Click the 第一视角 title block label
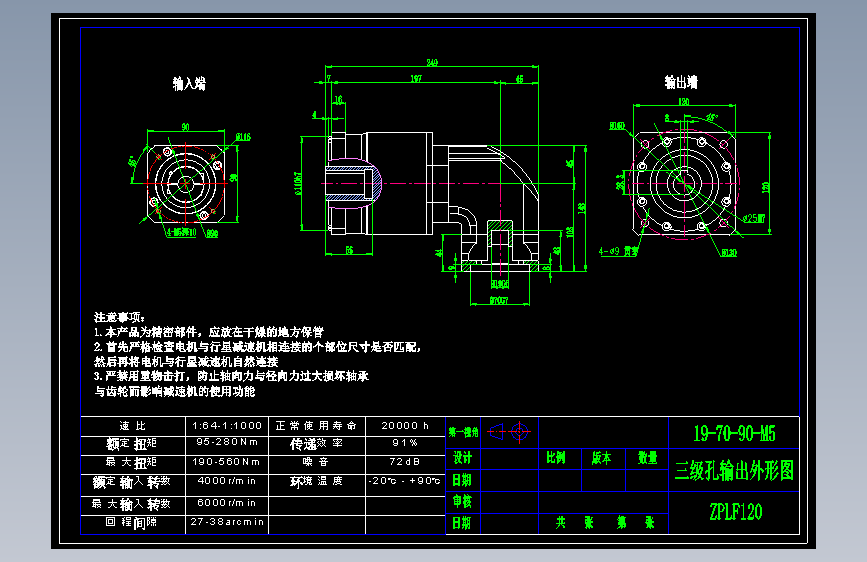Viewport: 867px width, 562px height. [x=463, y=432]
